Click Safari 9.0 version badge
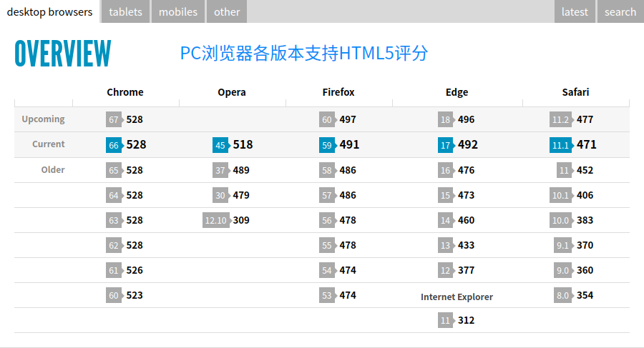The image size is (644, 348). [x=562, y=270]
